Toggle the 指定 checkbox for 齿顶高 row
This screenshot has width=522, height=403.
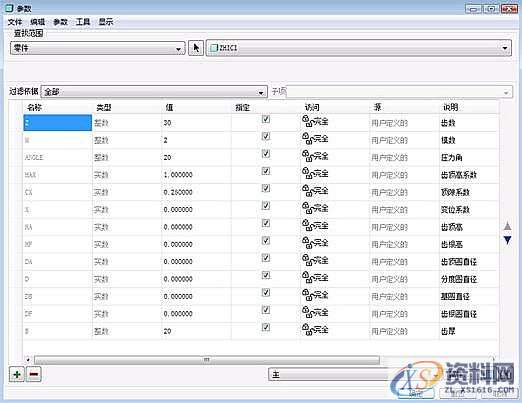tap(266, 223)
